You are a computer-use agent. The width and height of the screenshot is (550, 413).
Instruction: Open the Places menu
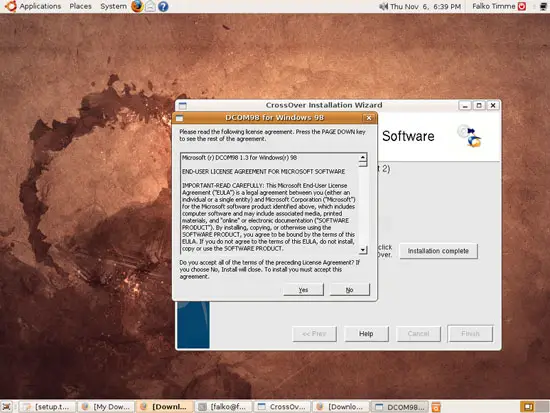80,6
